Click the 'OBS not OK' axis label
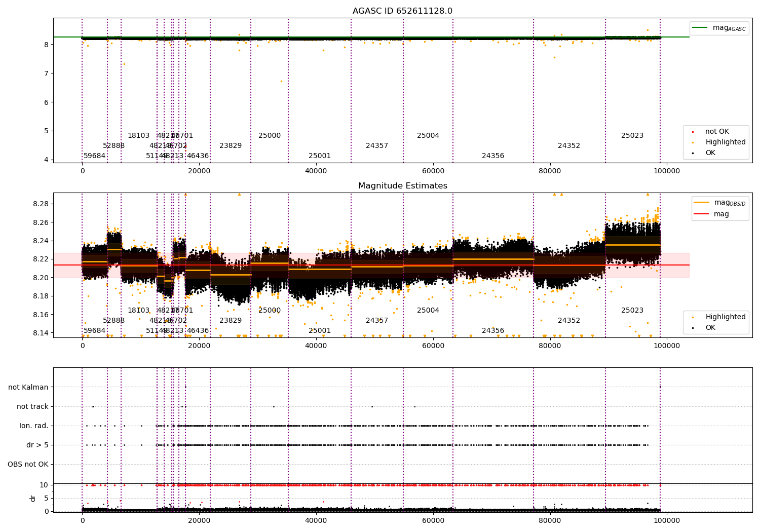This screenshot has width=760, height=532. point(28,464)
